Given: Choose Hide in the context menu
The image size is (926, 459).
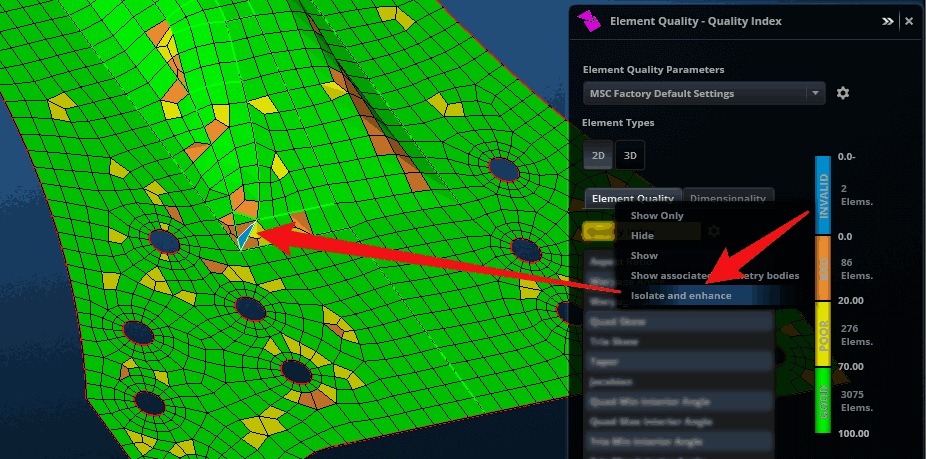Looking at the screenshot, I should pyautogui.click(x=642, y=236).
